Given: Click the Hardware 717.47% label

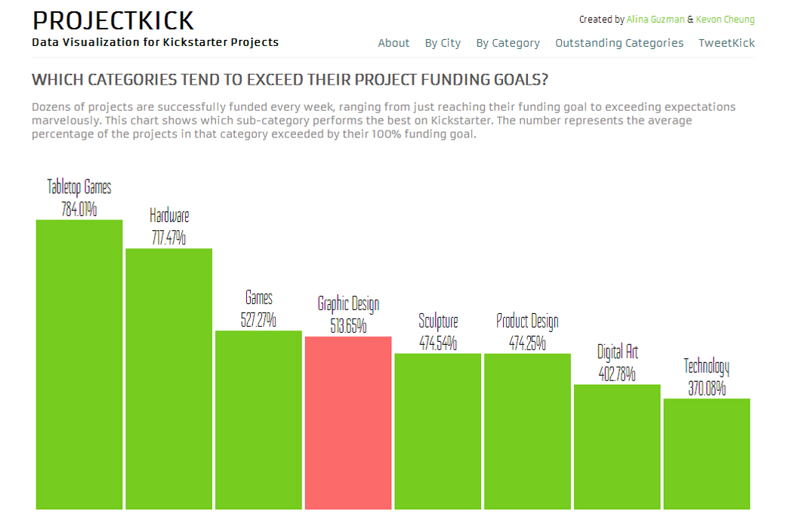Looking at the screenshot, I should tap(168, 226).
